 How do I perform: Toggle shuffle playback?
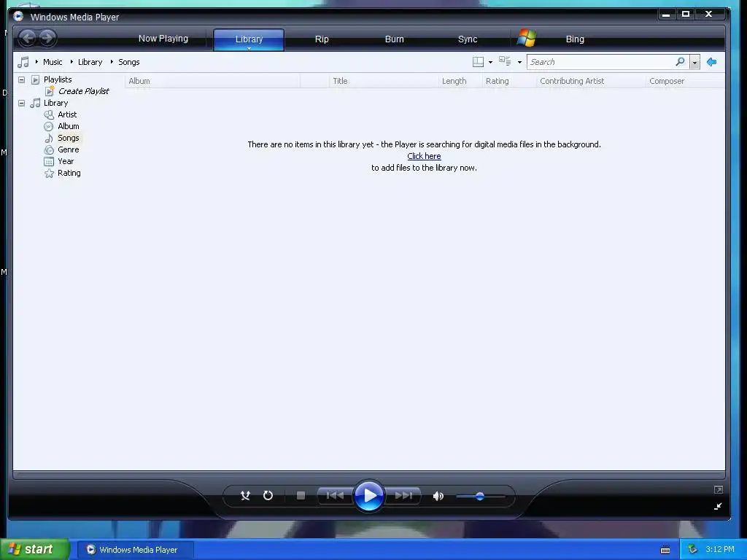click(x=245, y=496)
